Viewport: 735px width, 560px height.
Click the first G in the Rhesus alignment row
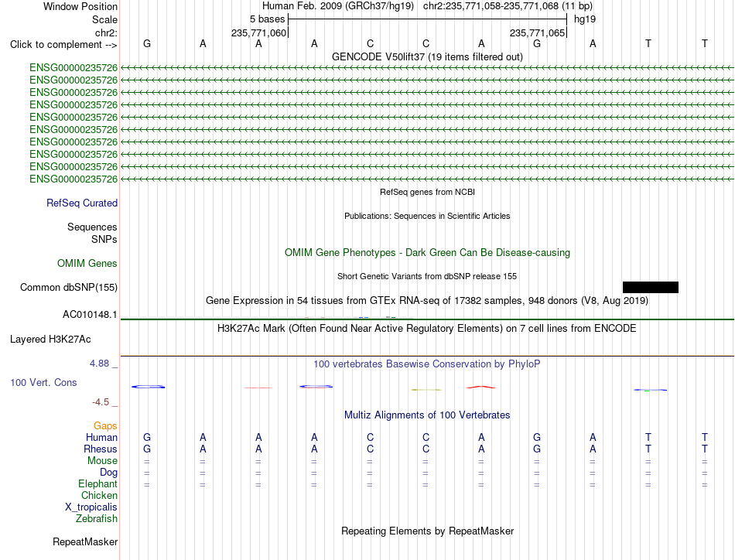tap(147, 449)
